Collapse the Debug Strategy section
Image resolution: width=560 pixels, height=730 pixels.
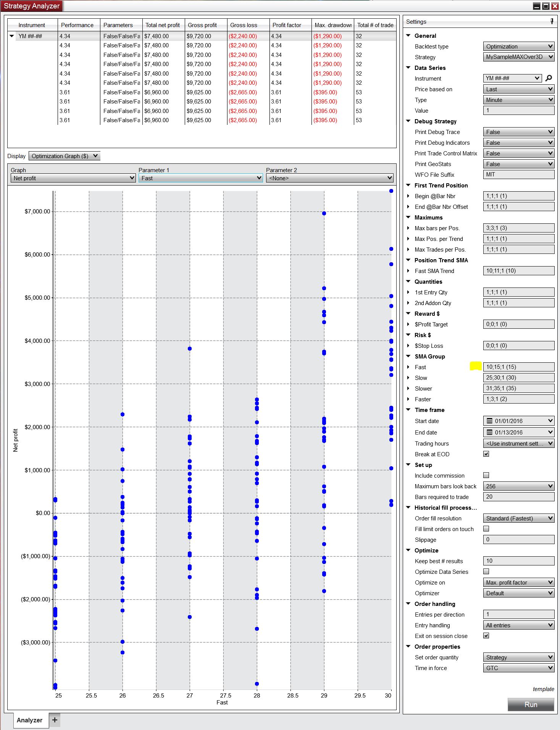point(408,121)
